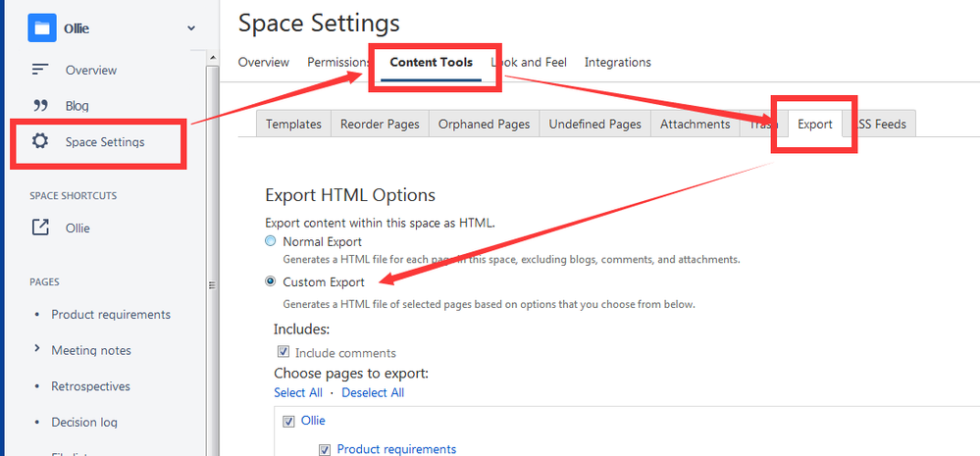Open Space Settings in the sidebar

point(105,142)
